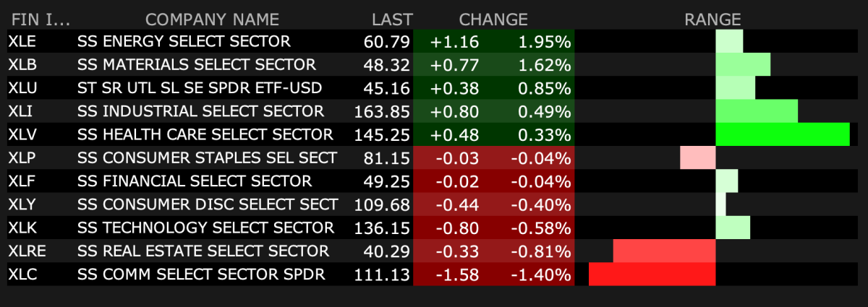Select the pink XLP range bar
This screenshot has width=868, height=307.
pyautogui.click(x=697, y=158)
